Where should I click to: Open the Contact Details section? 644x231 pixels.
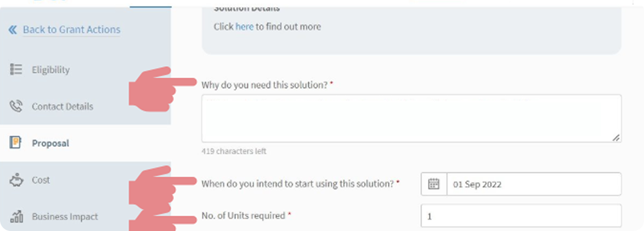point(62,106)
